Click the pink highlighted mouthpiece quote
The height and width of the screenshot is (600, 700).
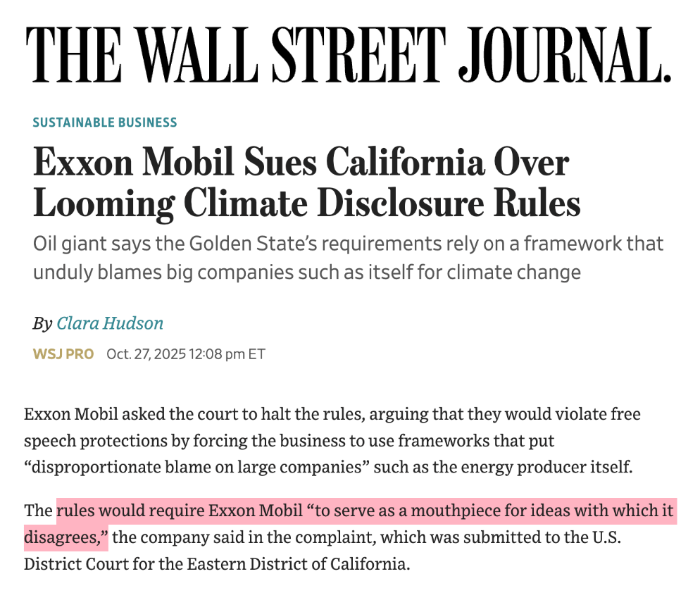point(365,510)
